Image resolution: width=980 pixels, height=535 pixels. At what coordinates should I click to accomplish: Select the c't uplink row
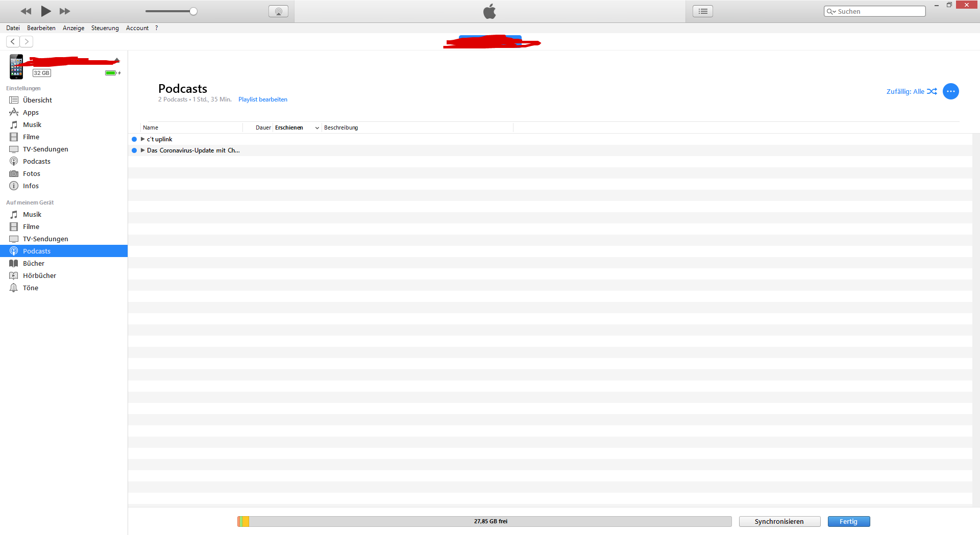(550, 139)
